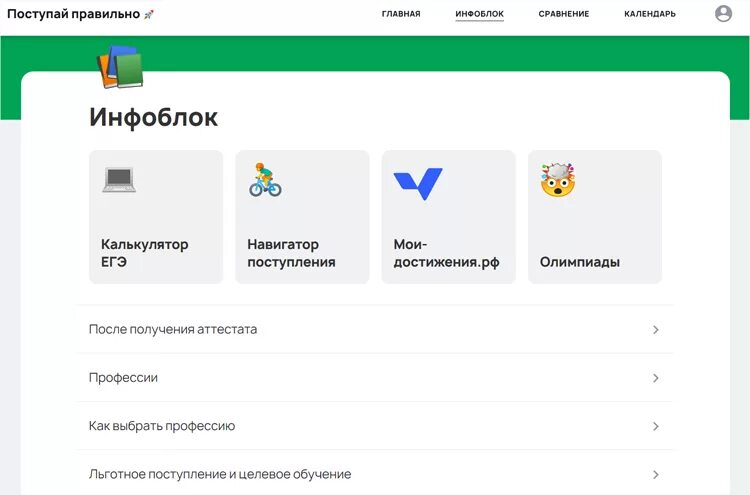Click the stacked books icon above Инфоблок
This screenshot has height=495, width=750.
click(120, 67)
